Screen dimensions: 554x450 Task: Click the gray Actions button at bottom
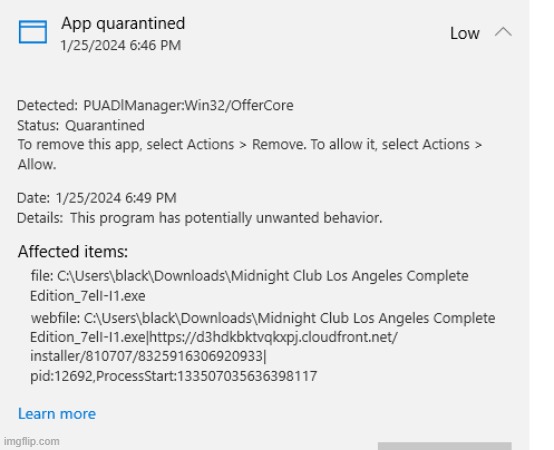(444, 446)
